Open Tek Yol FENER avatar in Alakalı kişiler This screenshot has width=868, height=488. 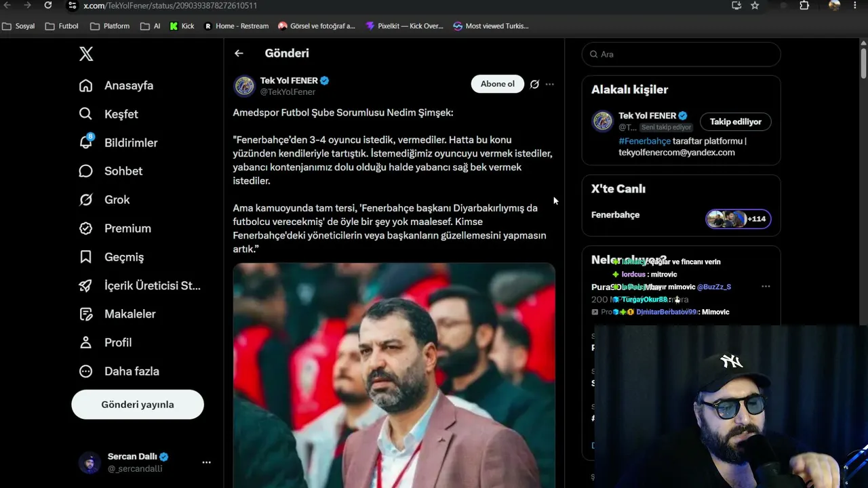click(602, 121)
